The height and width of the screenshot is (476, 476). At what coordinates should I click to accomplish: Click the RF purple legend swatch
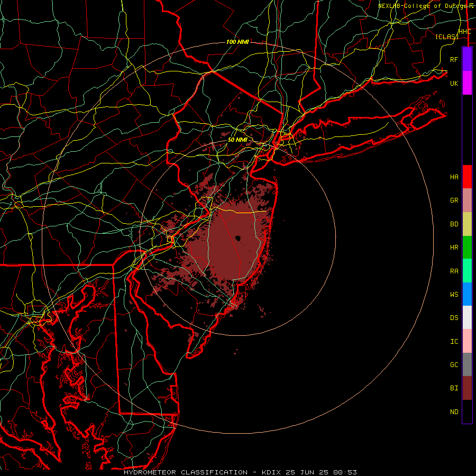tap(467, 59)
